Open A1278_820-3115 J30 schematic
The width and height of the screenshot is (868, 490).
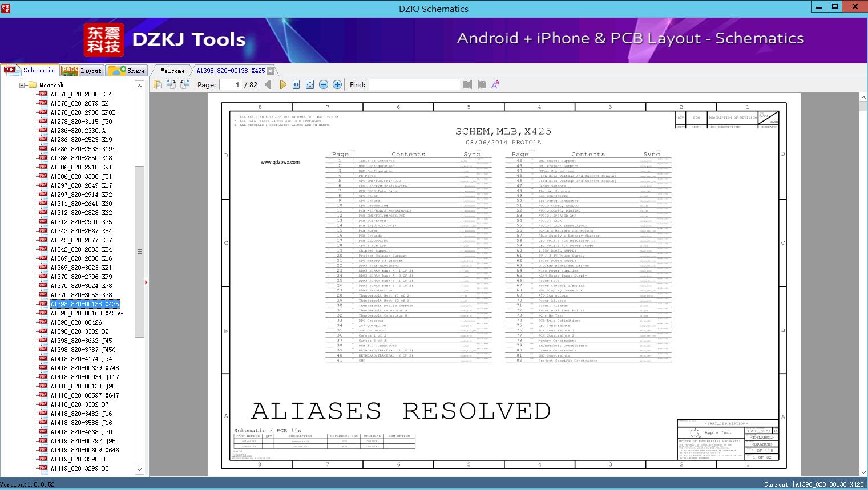pos(81,122)
